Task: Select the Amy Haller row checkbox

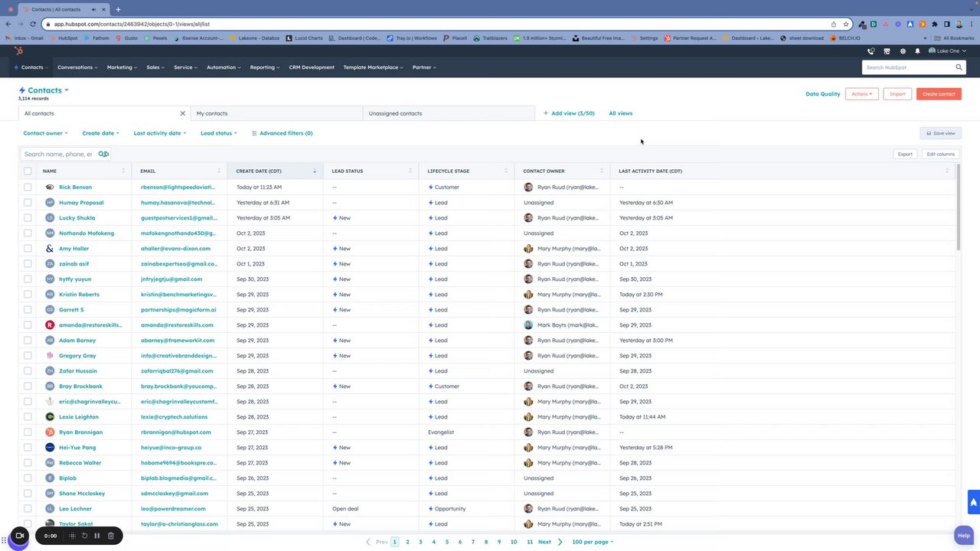Action: pyautogui.click(x=28, y=248)
